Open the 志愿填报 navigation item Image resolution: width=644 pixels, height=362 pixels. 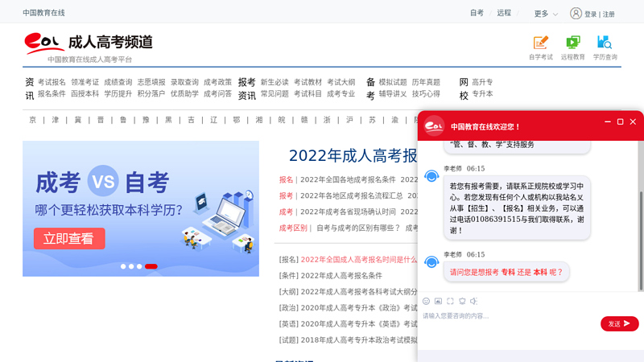tap(151, 82)
